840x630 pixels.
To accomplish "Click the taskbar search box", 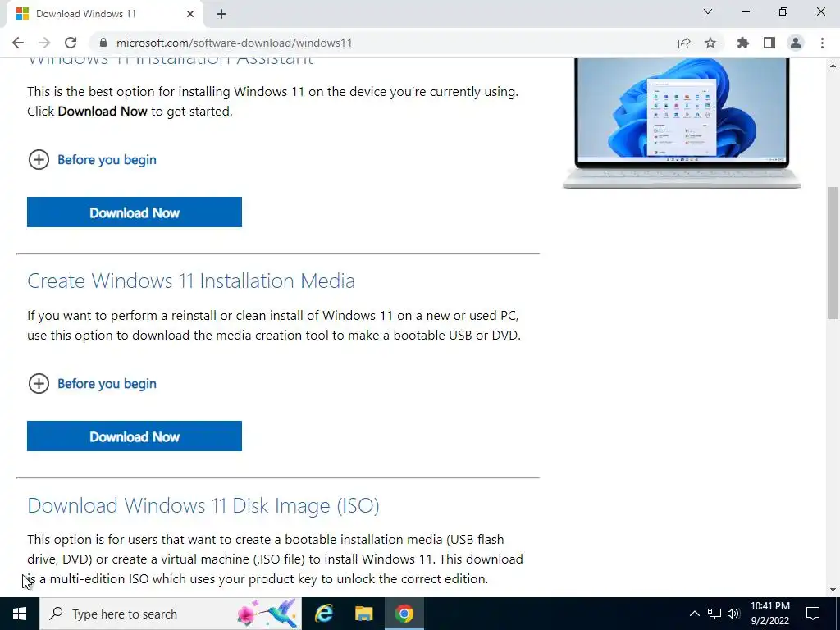I will click(171, 614).
